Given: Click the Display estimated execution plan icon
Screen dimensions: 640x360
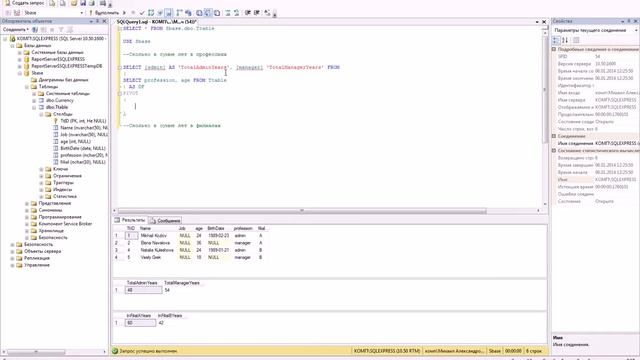Looking at the screenshot, I should point(151,13).
